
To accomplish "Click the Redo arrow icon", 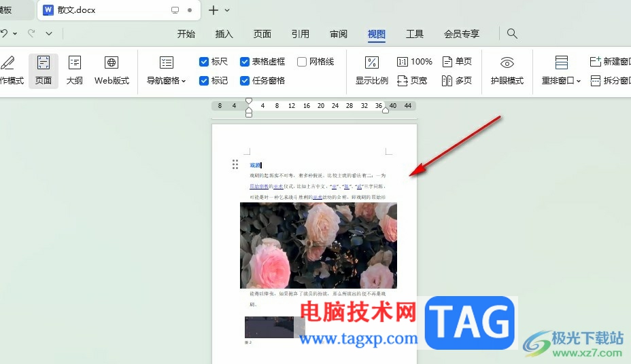I will pyautogui.click(x=31, y=33).
